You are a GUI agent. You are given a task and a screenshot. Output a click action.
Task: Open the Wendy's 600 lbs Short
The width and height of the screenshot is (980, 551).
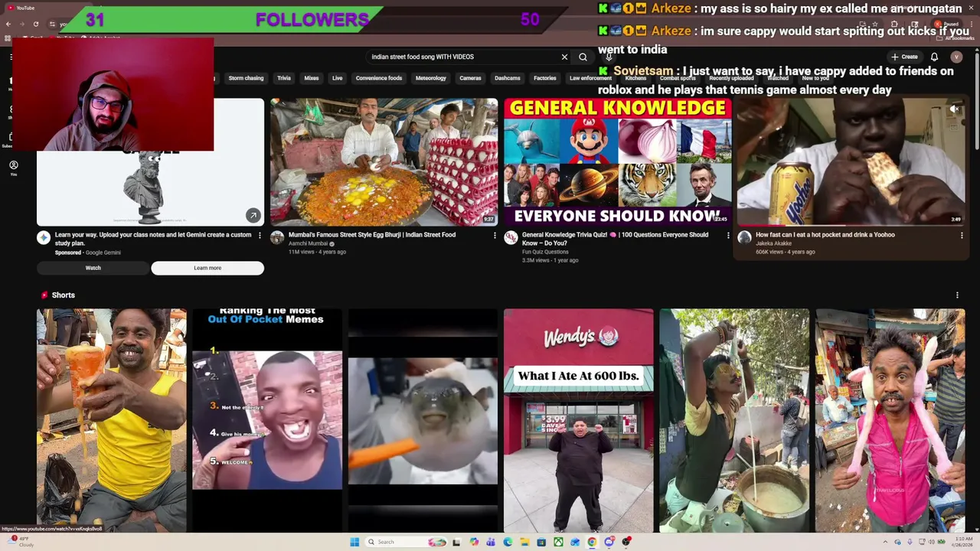coord(579,420)
